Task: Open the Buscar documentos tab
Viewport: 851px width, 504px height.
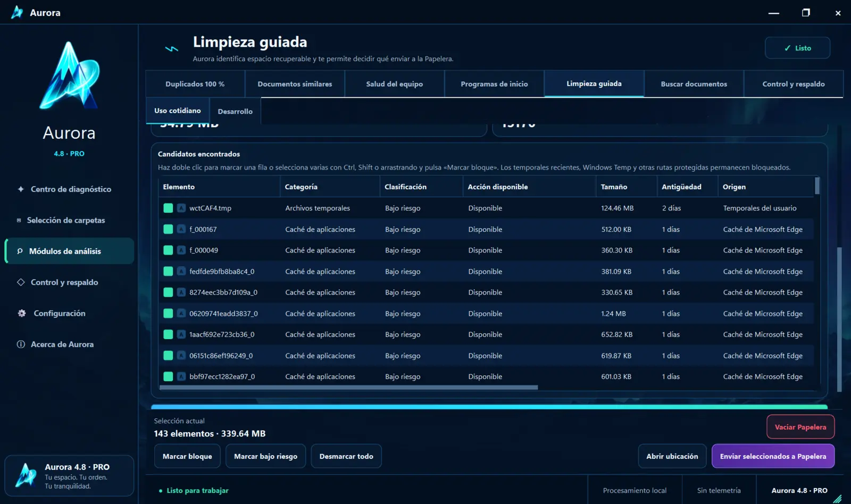Action: point(694,84)
